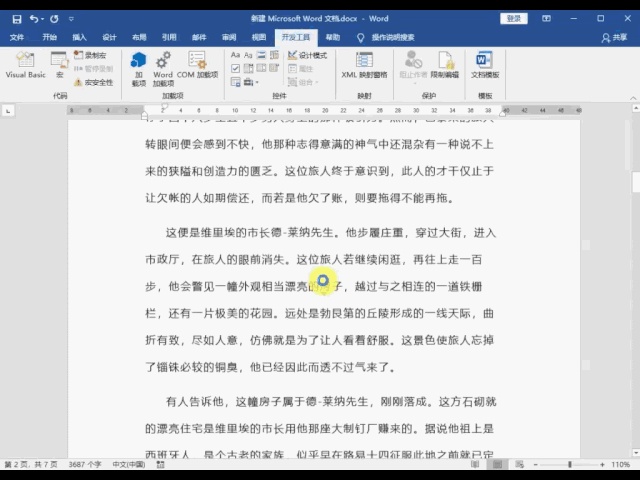Insert a building block gallery control
Screen dimensions: 640x480
pos(274,55)
